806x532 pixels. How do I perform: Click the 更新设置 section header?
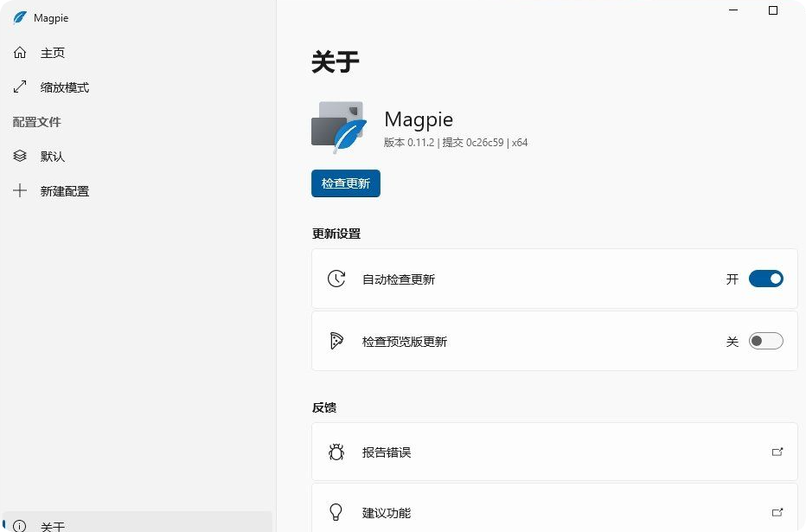(x=336, y=234)
